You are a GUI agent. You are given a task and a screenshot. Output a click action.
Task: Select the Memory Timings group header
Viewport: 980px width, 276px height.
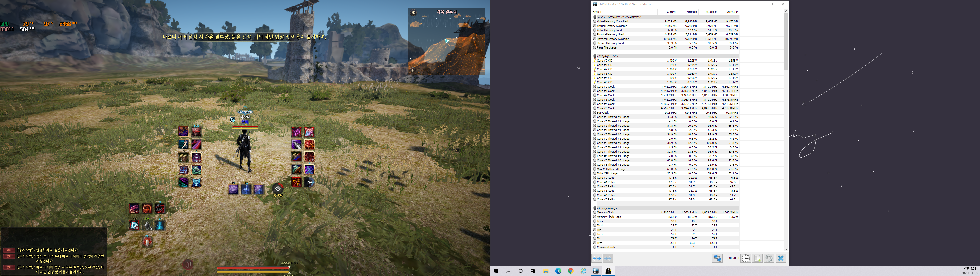point(666,208)
